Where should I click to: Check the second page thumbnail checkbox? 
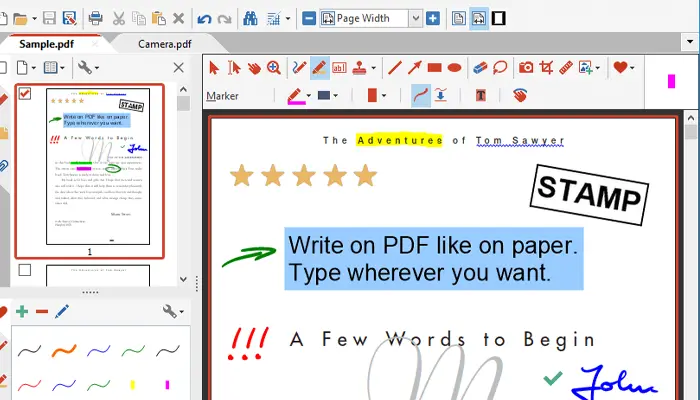(25, 270)
